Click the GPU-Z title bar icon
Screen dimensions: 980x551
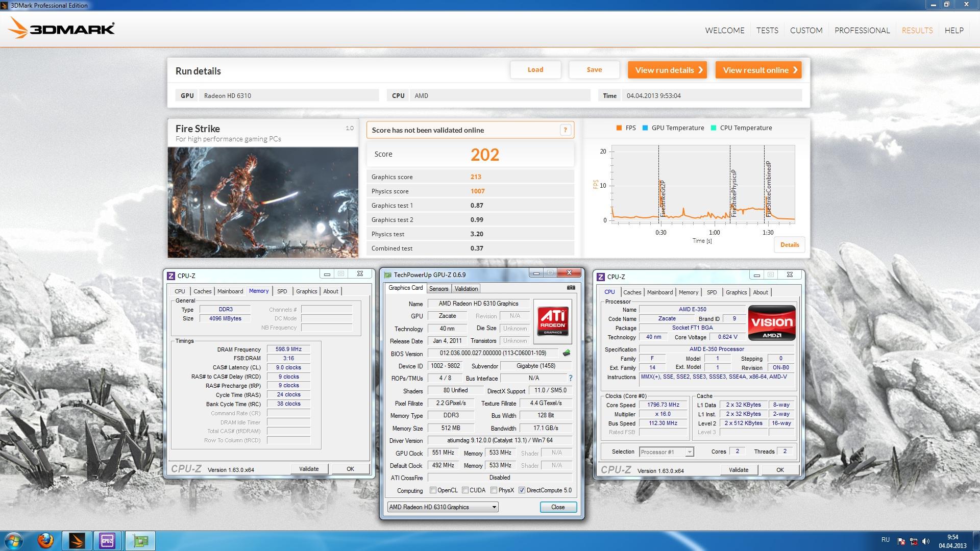(x=388, y=275)
